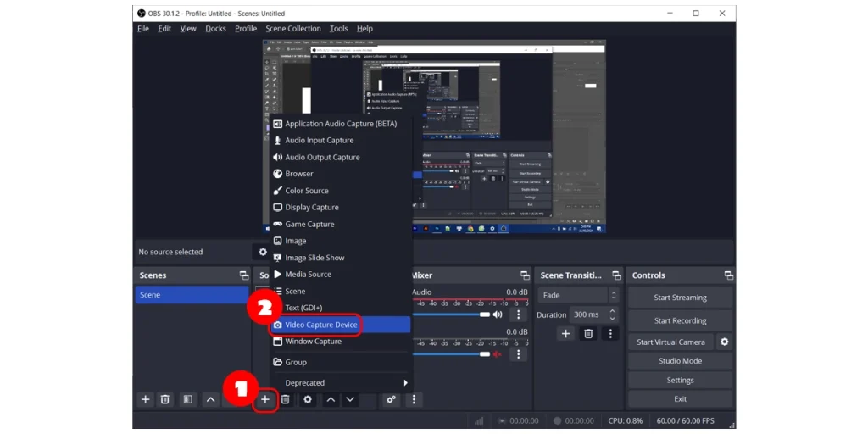Open the Tools menu
868x434 pixels.
pyautogui.click(x=339, y=28)
